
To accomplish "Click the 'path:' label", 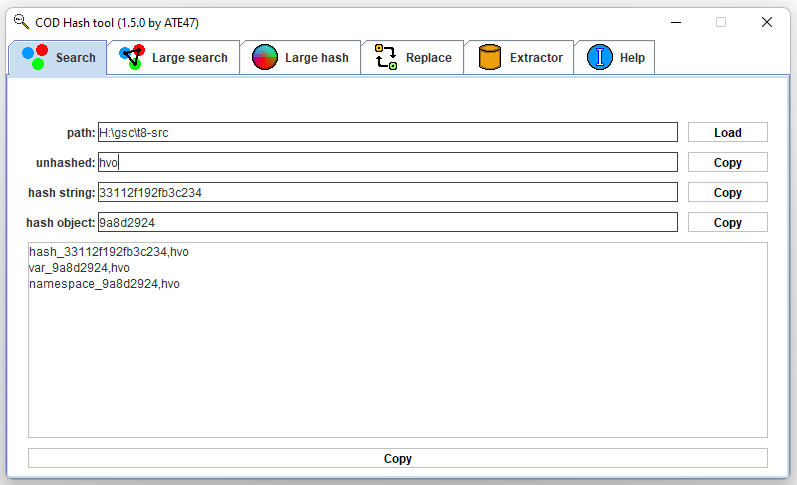I will click(81, 133).
